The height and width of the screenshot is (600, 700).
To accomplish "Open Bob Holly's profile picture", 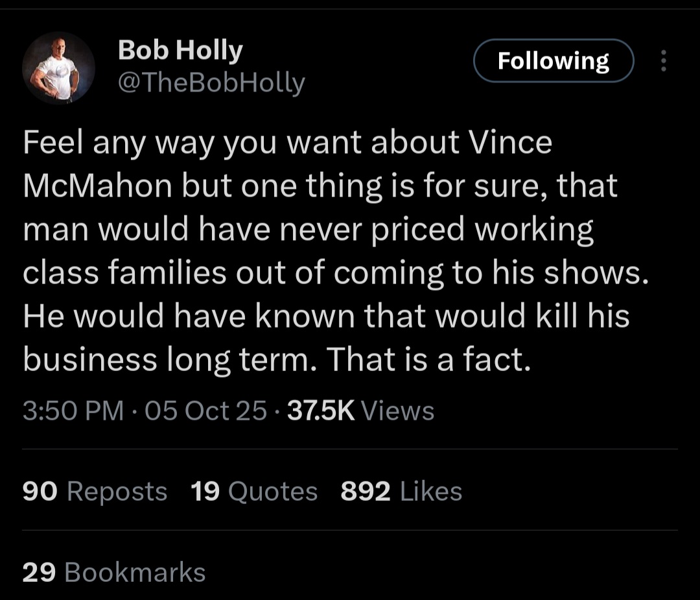I will 58,69.
